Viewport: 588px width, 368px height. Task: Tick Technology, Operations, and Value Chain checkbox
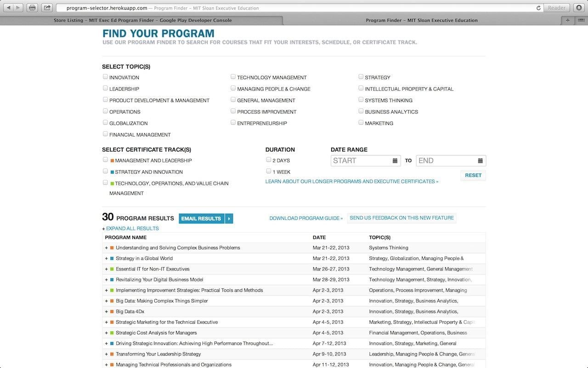(x=105, y=183)
